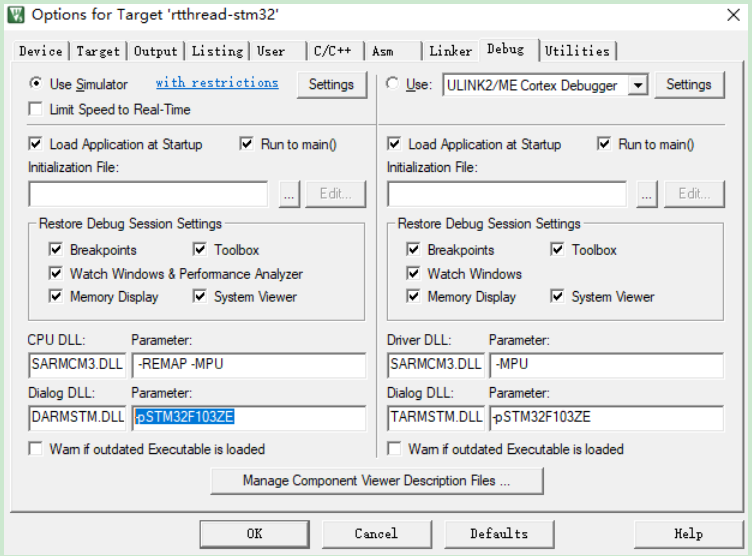Click CPU DLL field SARMCM3.DLL
The image size is (752, 556).
tap(77, 365)
